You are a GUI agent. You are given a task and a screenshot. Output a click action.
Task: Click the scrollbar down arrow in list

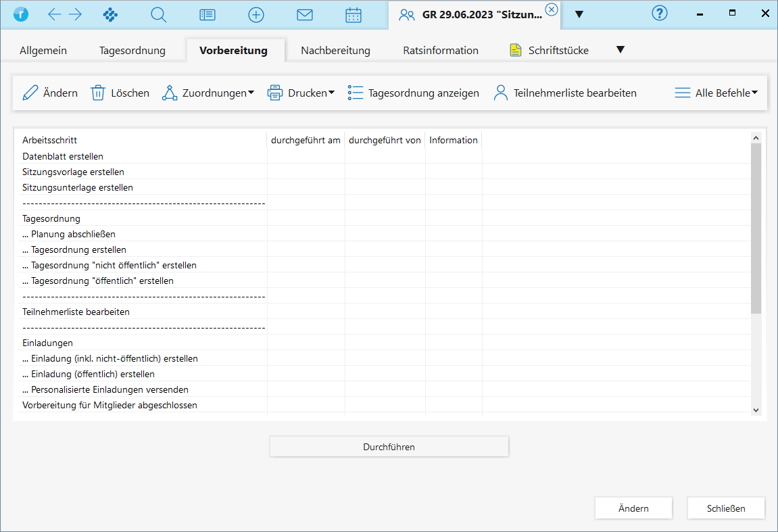tap(756, 410)
